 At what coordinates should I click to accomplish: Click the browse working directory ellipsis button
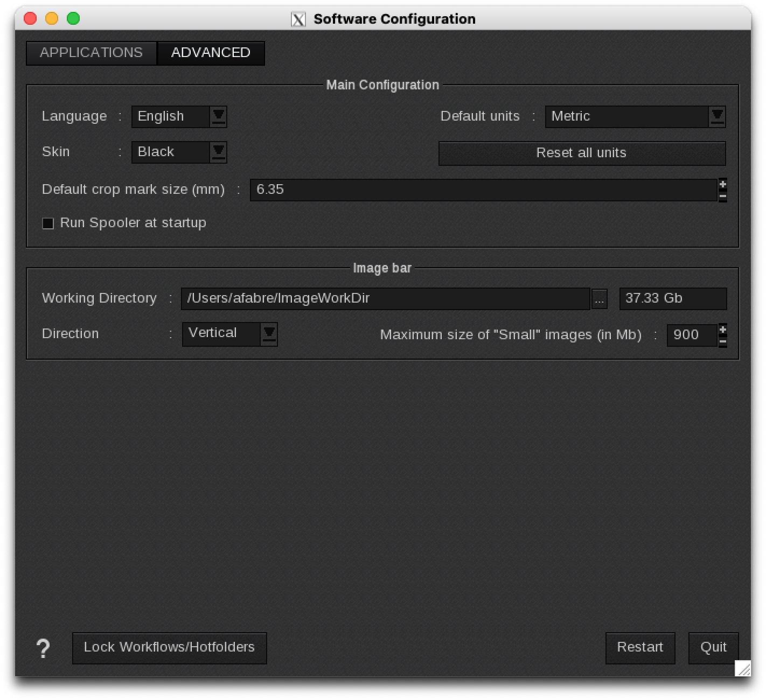599,299
